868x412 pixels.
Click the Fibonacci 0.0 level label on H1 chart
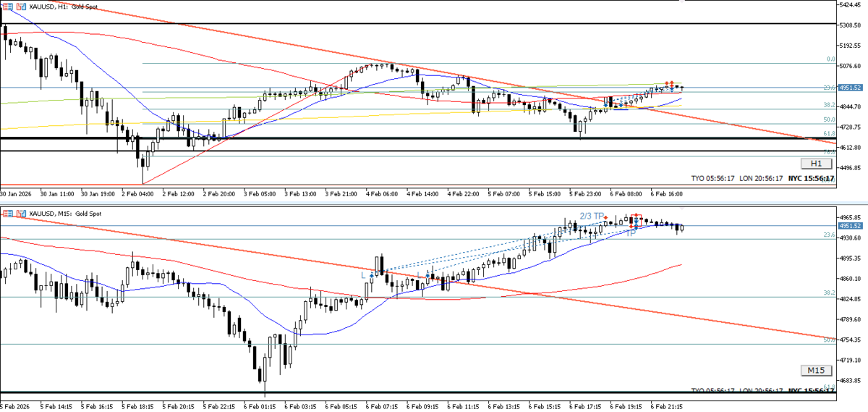pyautogui.click(x=831, y=59)
